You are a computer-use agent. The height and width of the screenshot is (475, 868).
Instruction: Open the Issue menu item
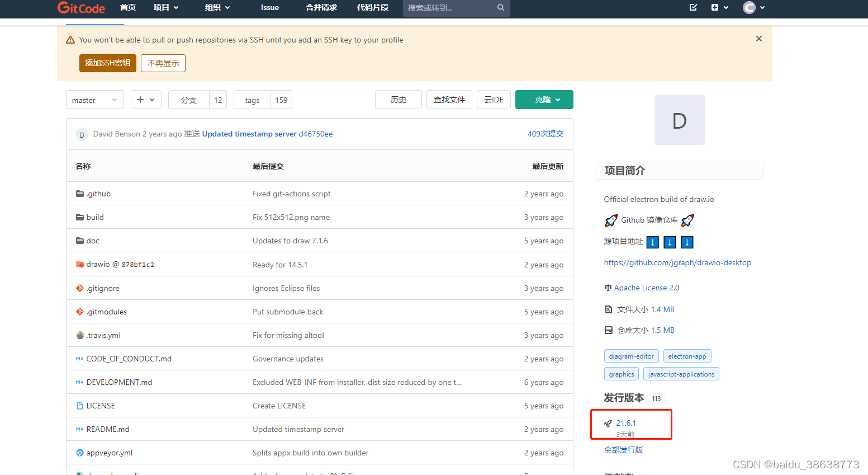pos(269,8)
